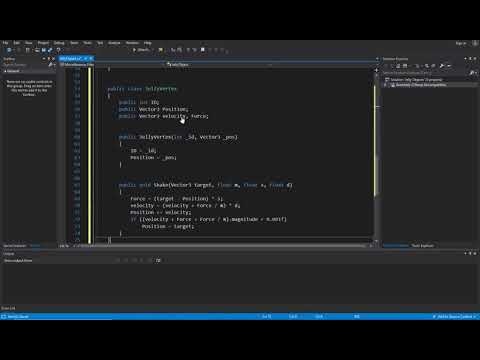Click Add to Source Control in status bar
This screenshot has height=360, width=480.
(454, 316)
